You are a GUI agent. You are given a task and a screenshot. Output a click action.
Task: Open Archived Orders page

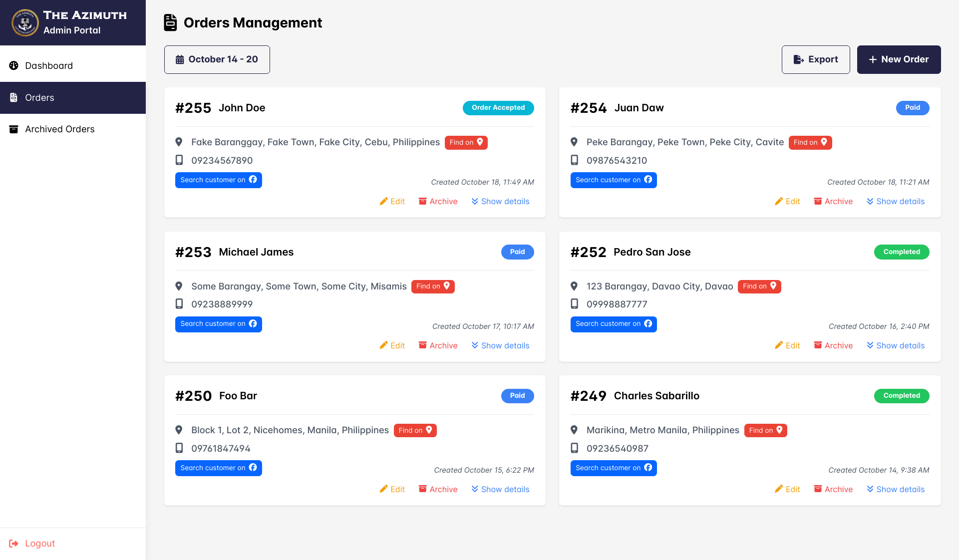tap(59, 129)
